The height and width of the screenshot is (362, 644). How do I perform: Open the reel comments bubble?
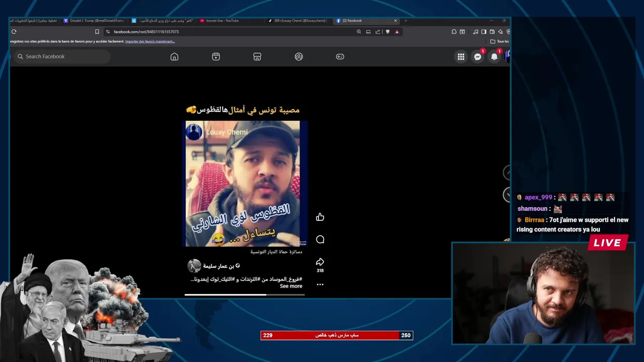[320, 239]
